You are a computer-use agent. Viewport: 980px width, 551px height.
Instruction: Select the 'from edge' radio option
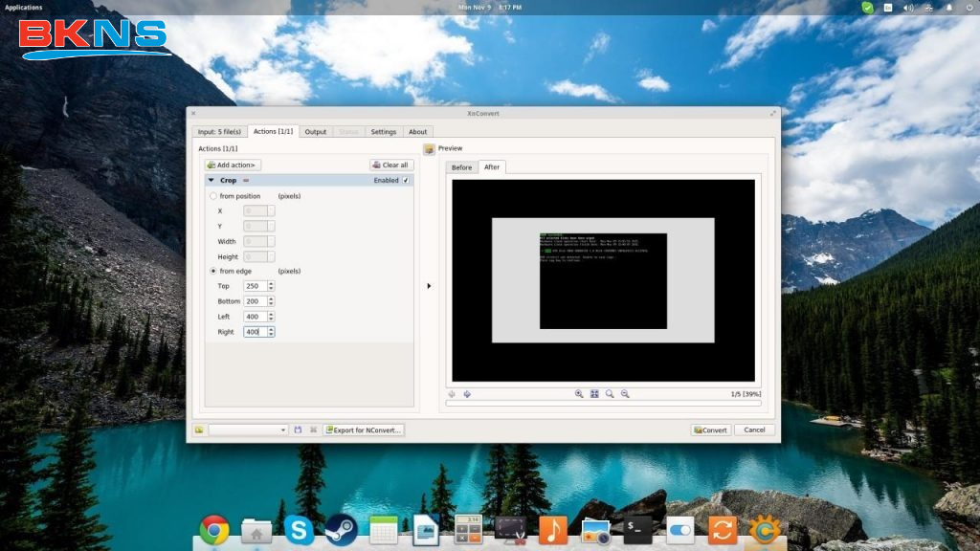pyautogui.click(x=212, y=271)
